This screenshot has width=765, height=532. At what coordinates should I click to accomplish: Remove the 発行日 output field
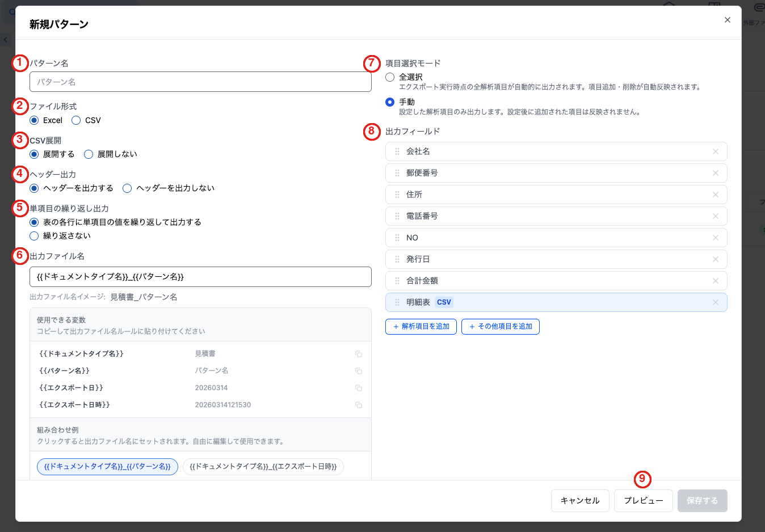716,259
